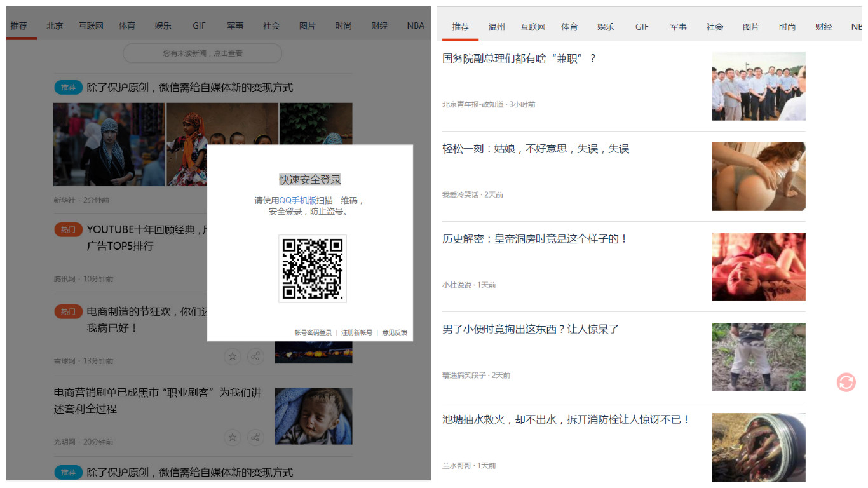Click the blue 推荐 badge on top article
Screen dimensions: 868x488
68,88
